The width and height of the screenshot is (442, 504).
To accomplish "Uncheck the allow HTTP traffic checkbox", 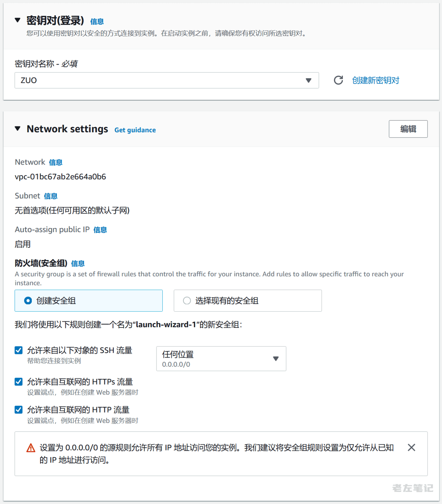I will [x=19, y=410].
